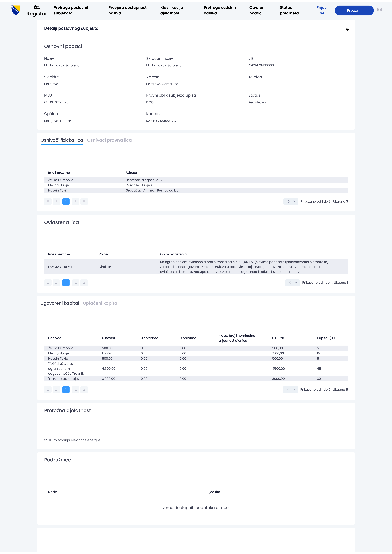
Task: Click page 1 button in capital table
Action: [66, 390]
